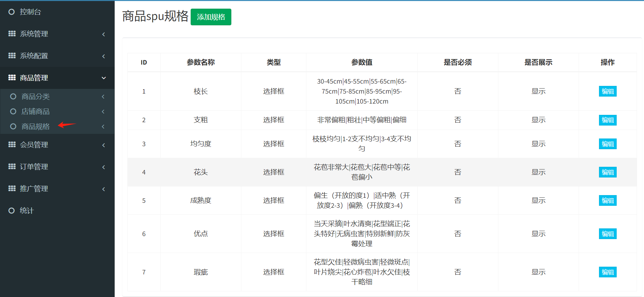Click the 参数名称 column header
This screenshot has width=644, height=297.
[x=201, y=62]
